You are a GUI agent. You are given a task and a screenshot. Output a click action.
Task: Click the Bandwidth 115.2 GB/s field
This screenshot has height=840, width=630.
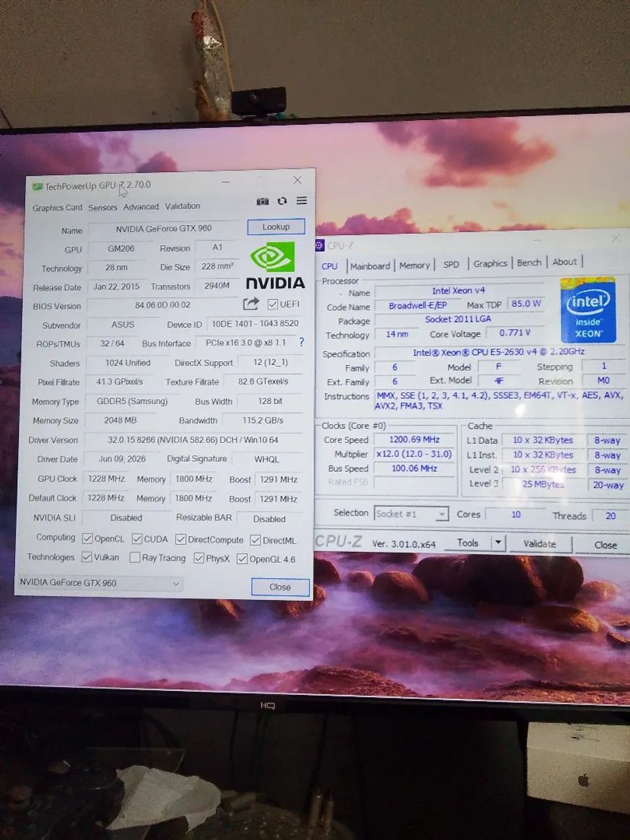[263, 420]
